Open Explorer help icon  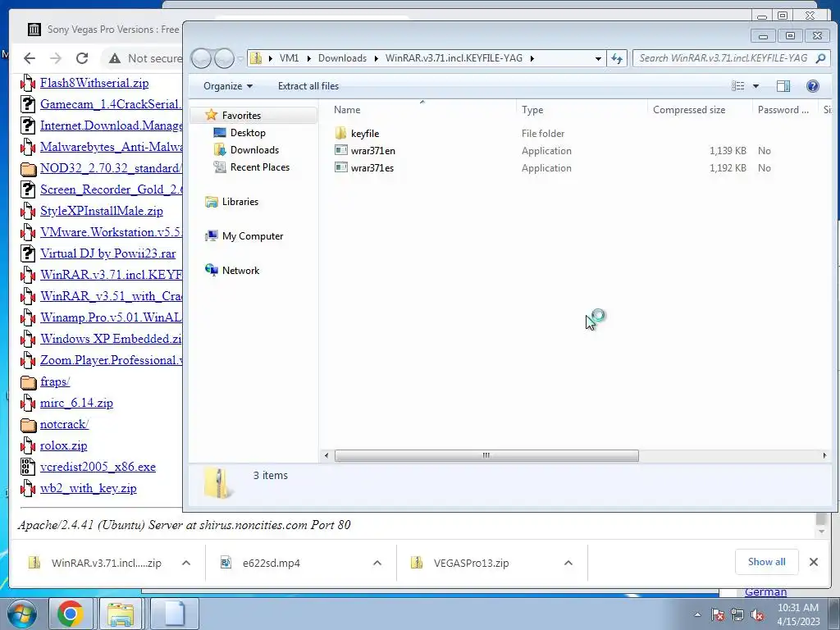tap(813, 85)
